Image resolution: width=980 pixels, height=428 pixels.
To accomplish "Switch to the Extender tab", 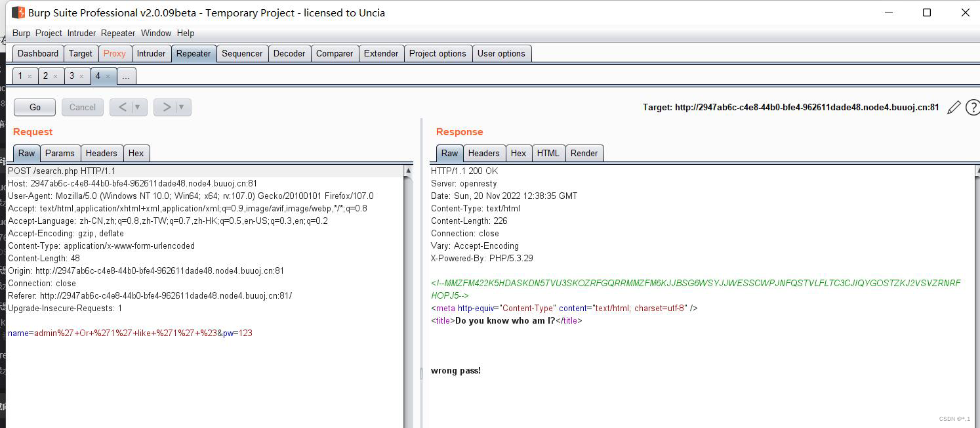I will (381, 53).
